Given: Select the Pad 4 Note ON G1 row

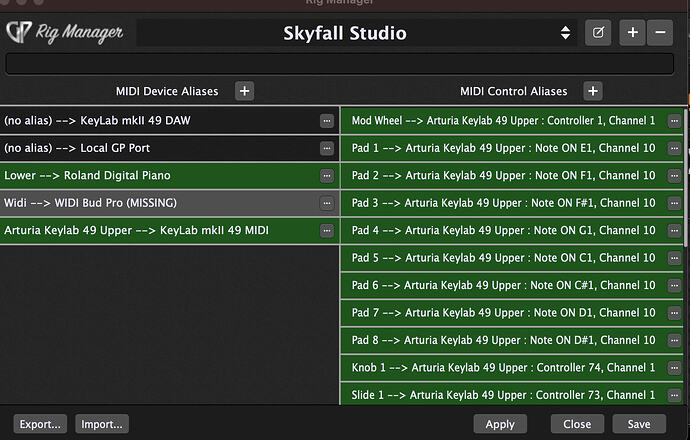Looking at the screenshot, I should pos(512,230).
